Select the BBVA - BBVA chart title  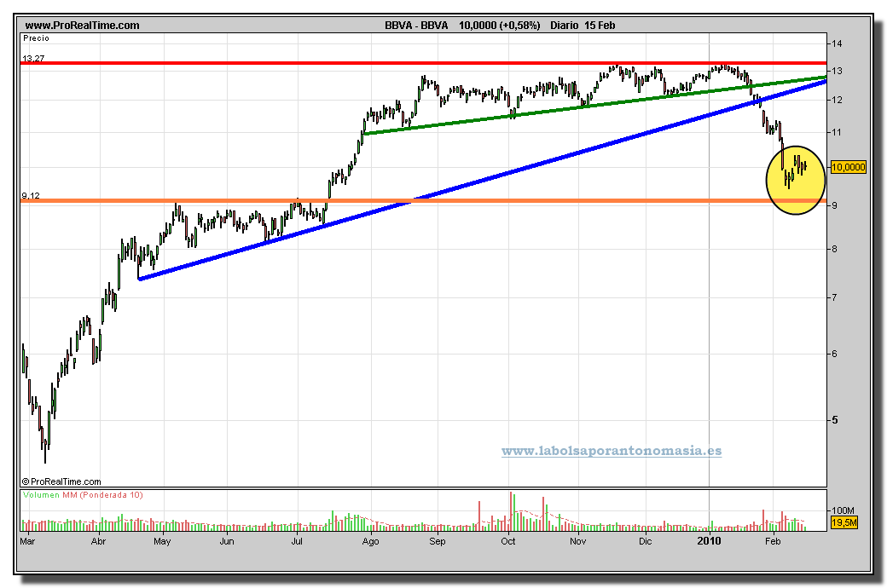(416, 25)
